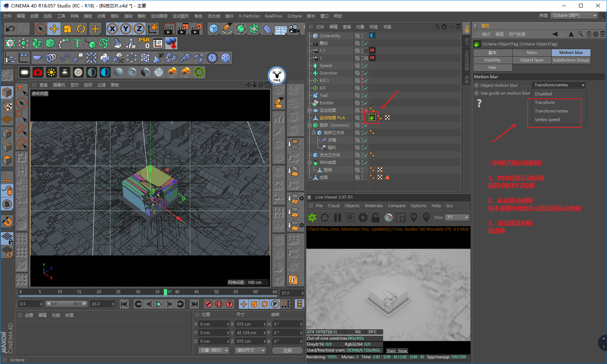Collapse the 破碎 (Voronoi) tree node
Viewport: 607px width, 364px height.
[x=309, y=125]
